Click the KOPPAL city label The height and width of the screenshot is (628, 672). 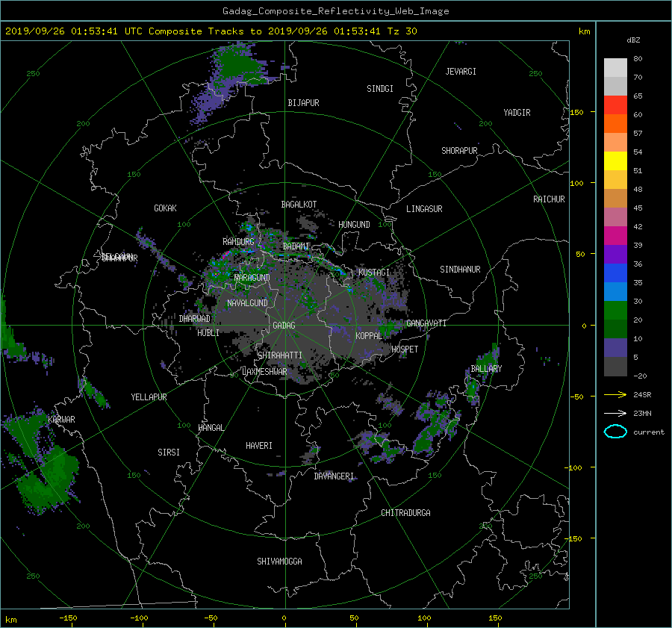click(x=369, y=336)
